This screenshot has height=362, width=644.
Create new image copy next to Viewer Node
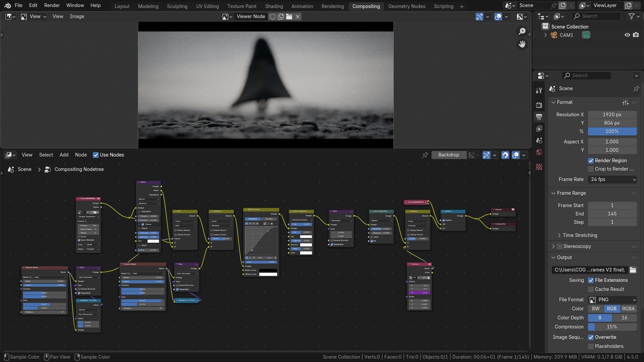[281, 16]
